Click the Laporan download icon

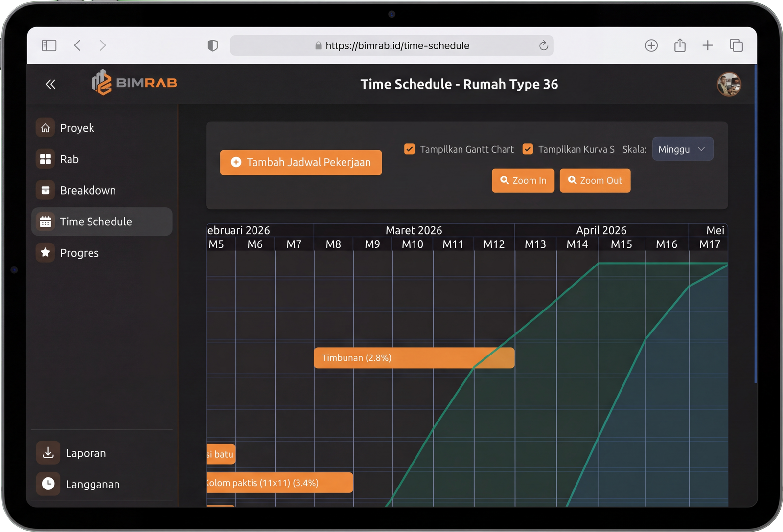(x=48, y=453)
